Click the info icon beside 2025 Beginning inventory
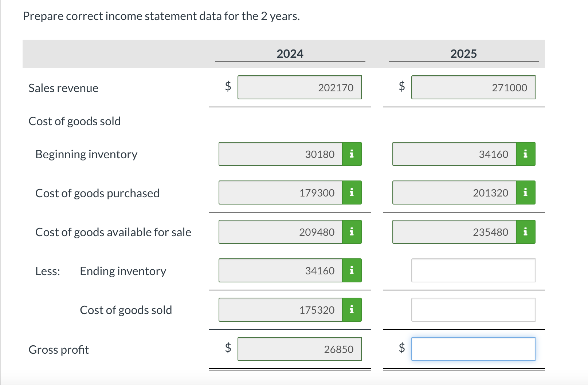588x385 pixels. (525, 154)
